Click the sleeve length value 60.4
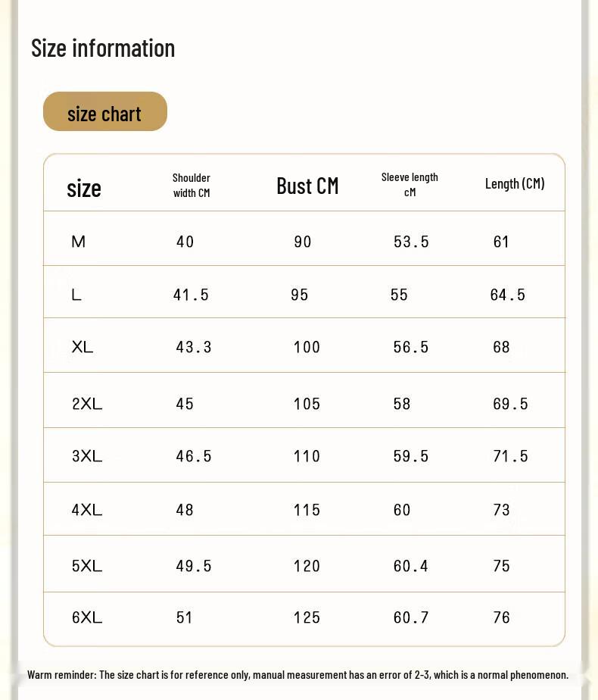The height and width of the screenshot is (700, 598). coord(411,566)
